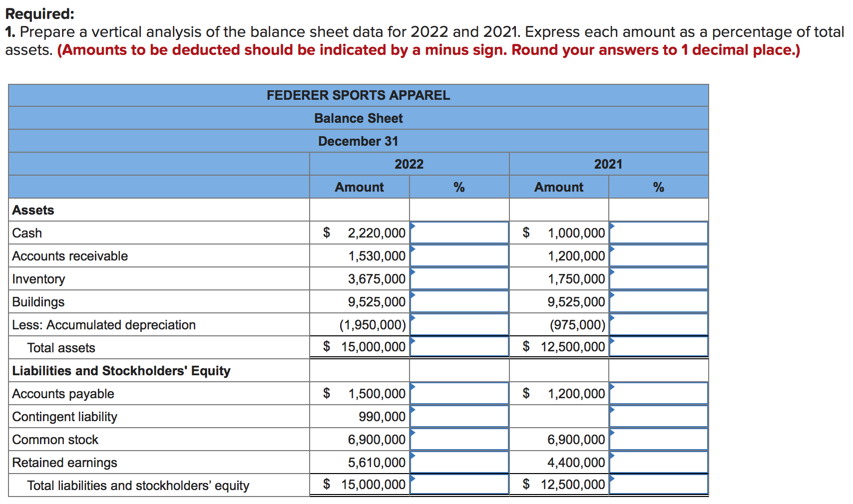The width and height of the screenshot is (853, 504).
Task: Click the Total assets row label
Action: pos(61,348)
